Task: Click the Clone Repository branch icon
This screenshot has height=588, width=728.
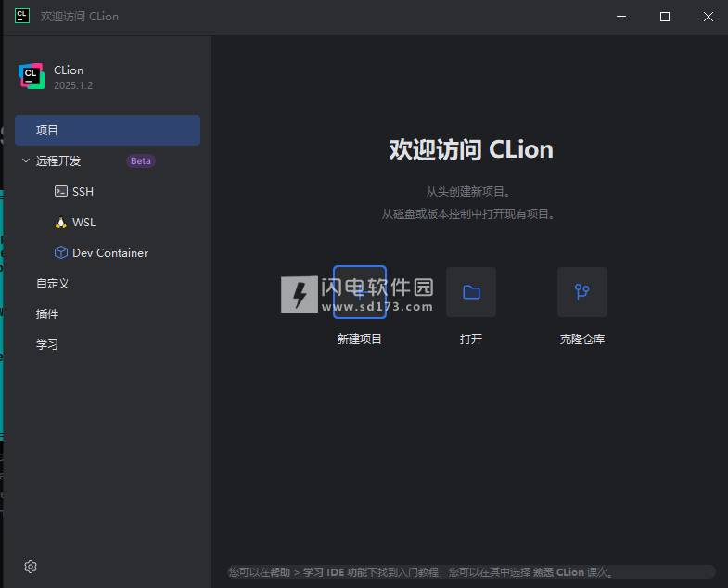Action: (582, 292)
